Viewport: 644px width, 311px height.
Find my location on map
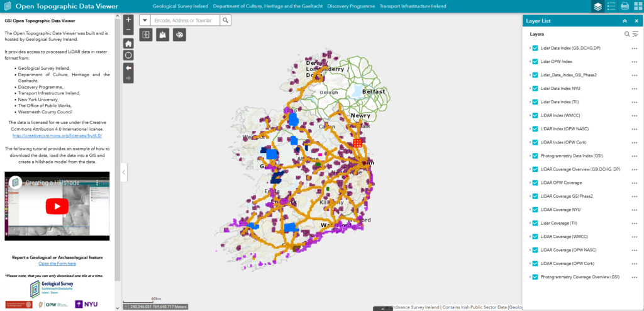(128, 55)
